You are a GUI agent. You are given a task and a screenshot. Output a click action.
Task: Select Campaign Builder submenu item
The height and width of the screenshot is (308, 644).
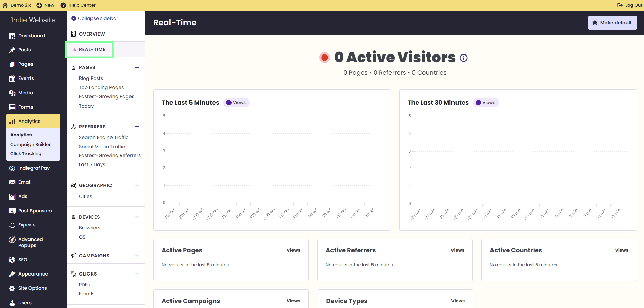[31, 144]
